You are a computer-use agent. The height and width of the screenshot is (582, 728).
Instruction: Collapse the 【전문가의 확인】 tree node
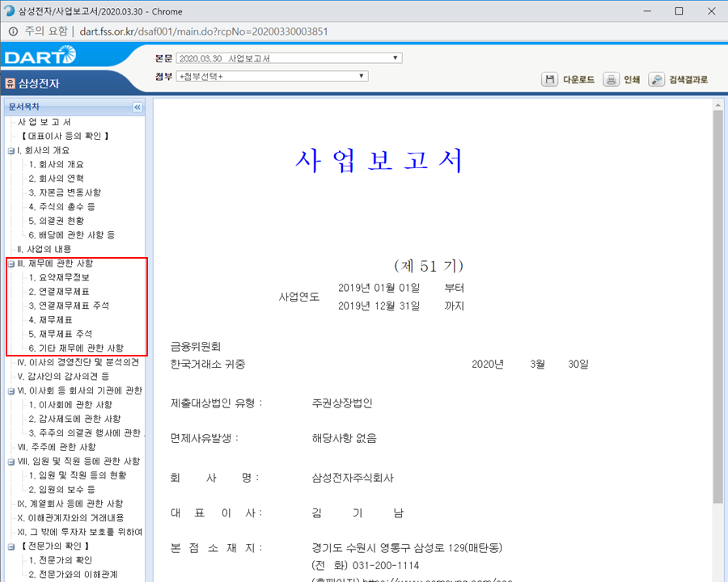[x=11, y=547]
